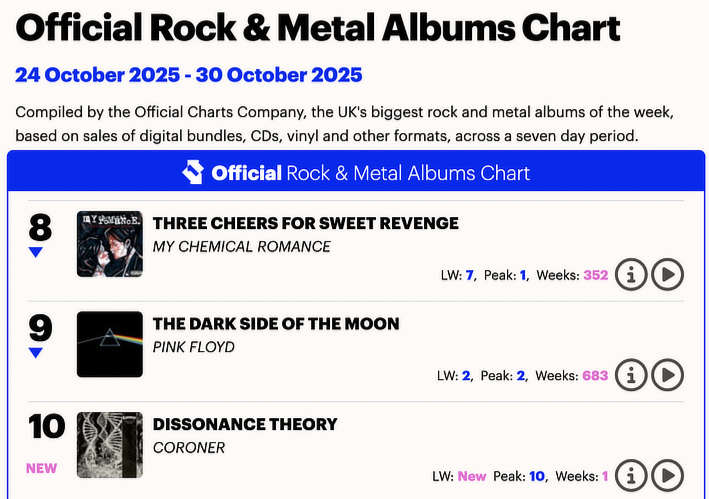Image resolution: width=709 pixels, height=499 pixels.
Task: Open the Dark Side of the Moon cover
Action: coord(110,344)
